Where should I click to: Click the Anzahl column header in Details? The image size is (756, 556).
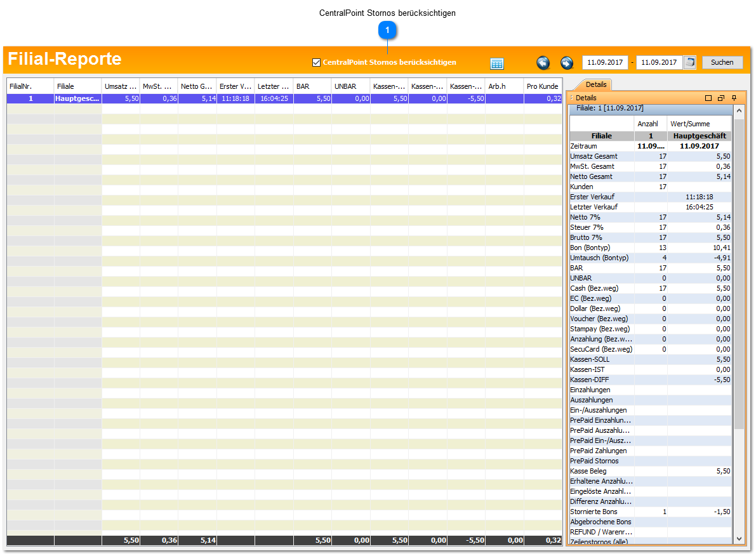(x=651, y=124)
